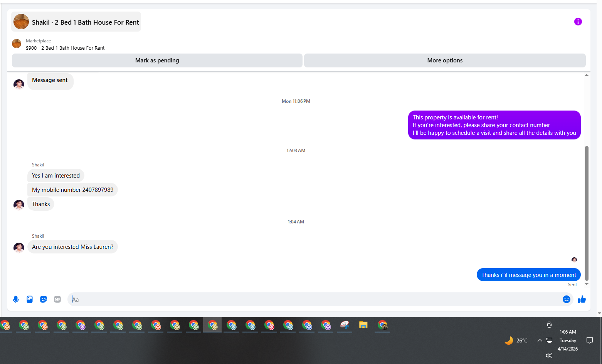Select the 'Message sent' bubble
Image resolution: width=602 pixels, height=364 pixels.
[x=50, y=81]
